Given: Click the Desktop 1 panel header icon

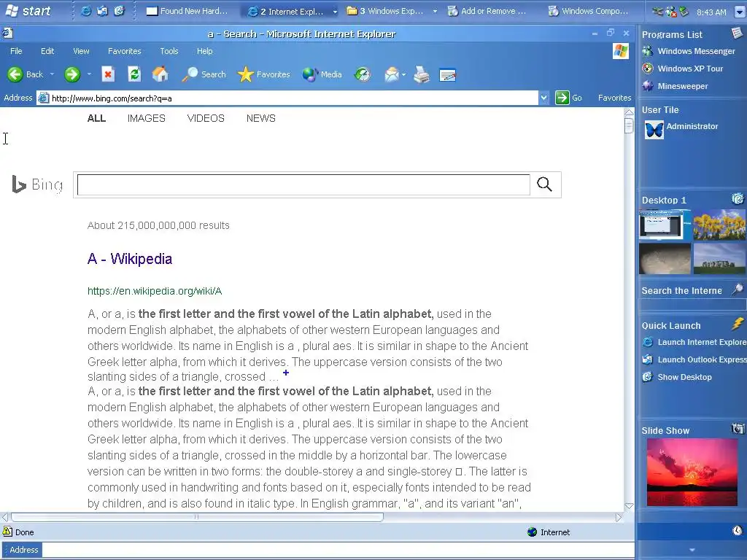Looking at the screenshot, I should point(738,198).
